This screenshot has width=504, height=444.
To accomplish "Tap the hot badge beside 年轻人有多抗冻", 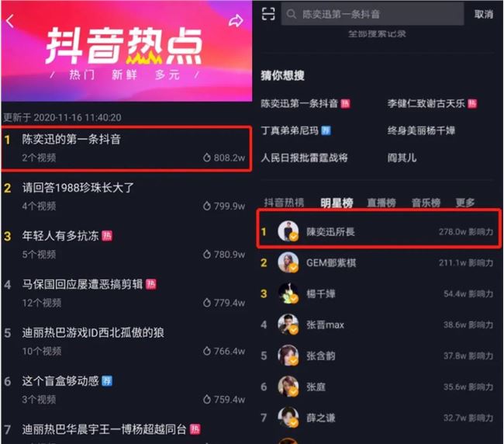I will [x=107, y=236].
